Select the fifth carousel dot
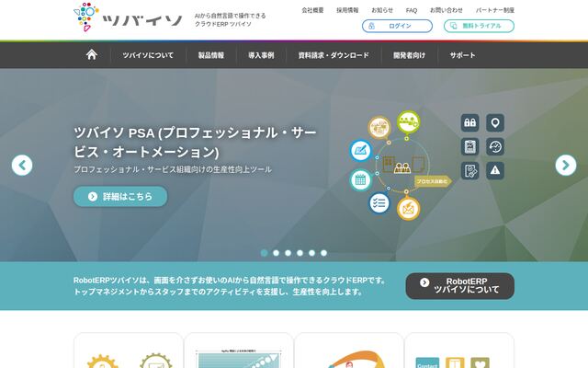 click(312, 253)
